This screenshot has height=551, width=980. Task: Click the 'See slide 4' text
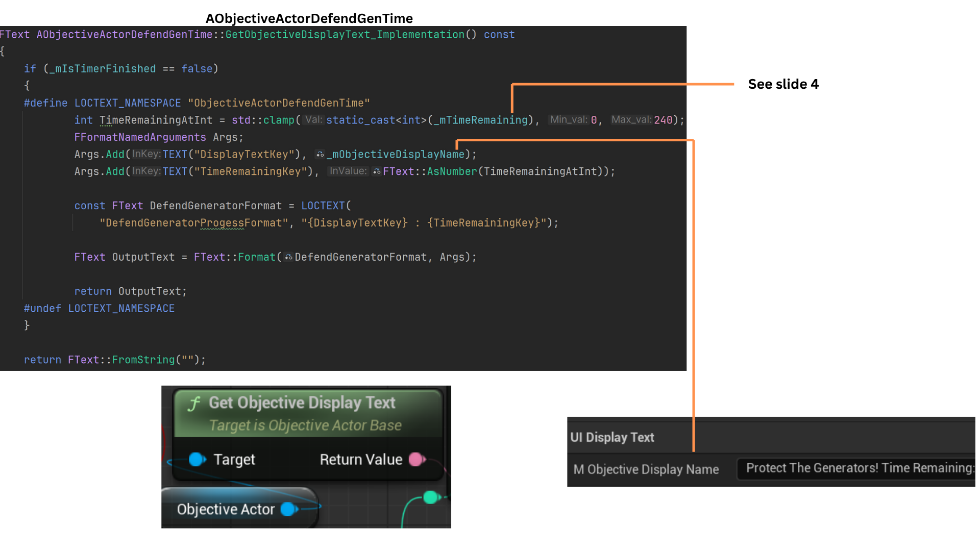[x=783, y=84]
